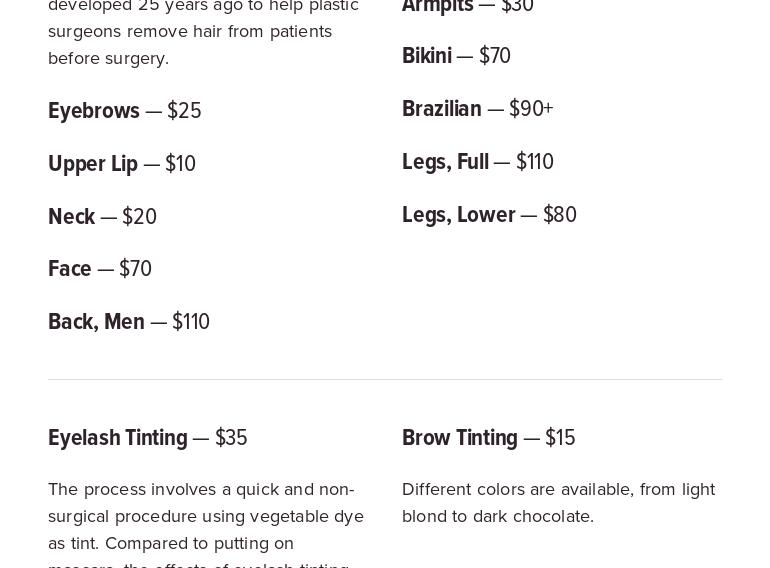
Task: Select the Brow Tinting — $15 heading
Action: [x=489, y=438]
